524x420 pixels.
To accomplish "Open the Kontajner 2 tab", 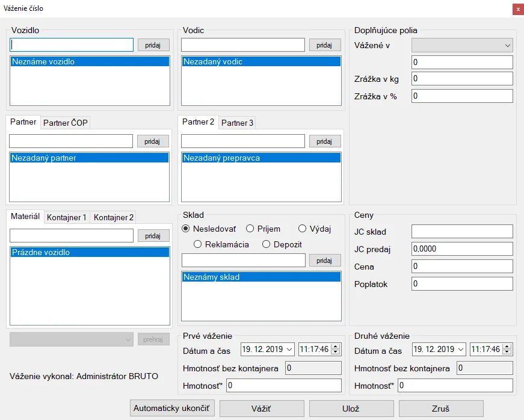I will click(114, 217).
